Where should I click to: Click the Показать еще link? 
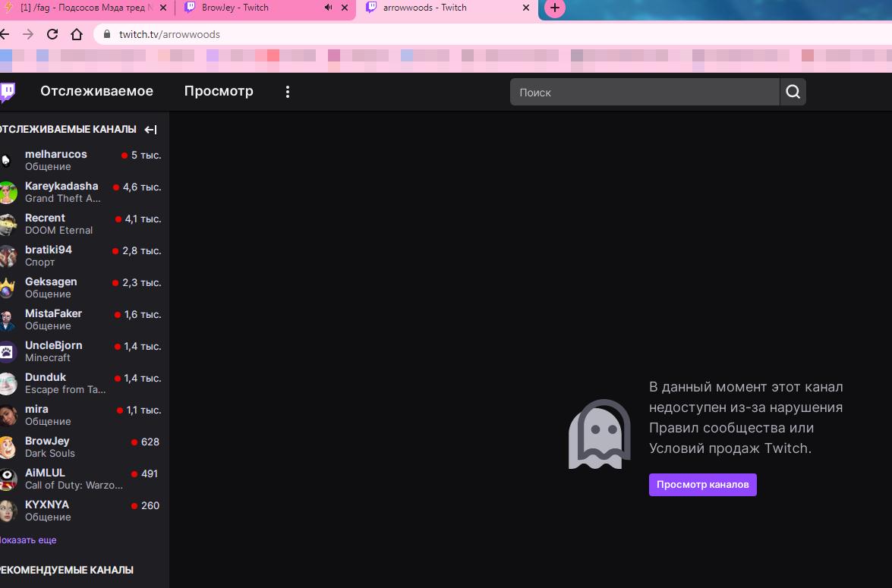[x=28, y=539]
